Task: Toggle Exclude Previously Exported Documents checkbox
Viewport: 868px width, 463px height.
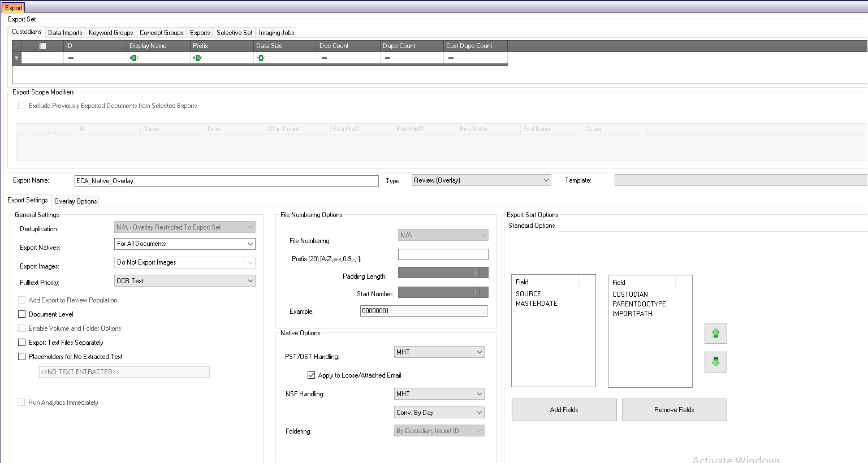Action: [x=22, y=106]
